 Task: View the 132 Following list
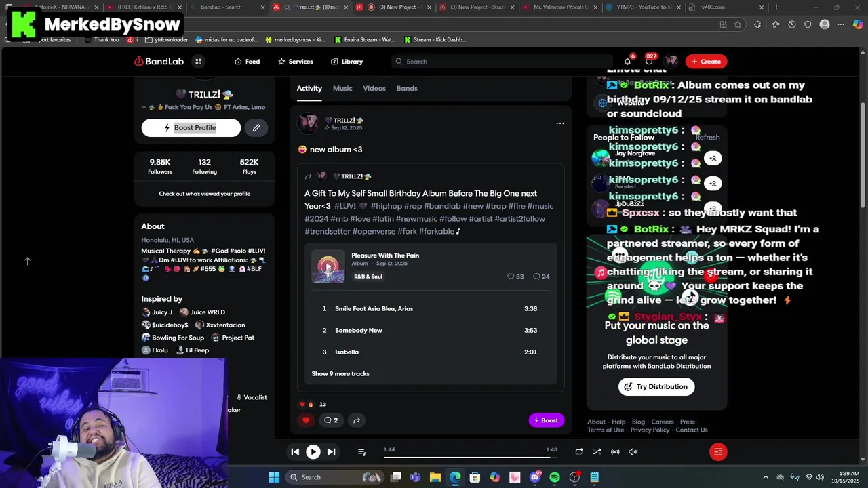pos(204,166)
